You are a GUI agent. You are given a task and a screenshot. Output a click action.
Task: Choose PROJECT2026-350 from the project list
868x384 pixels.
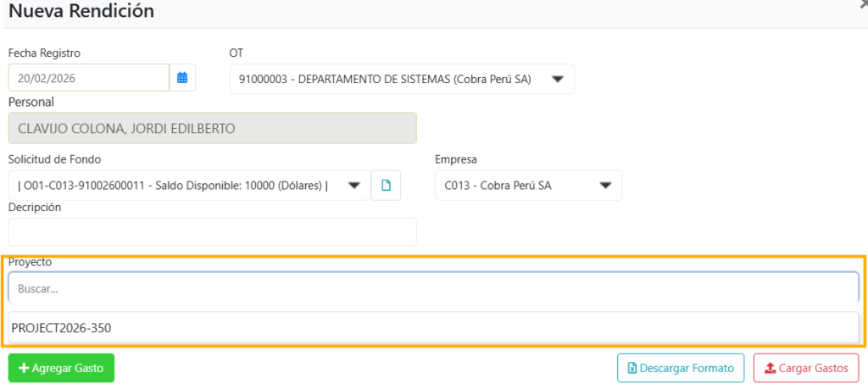point(61,328)
